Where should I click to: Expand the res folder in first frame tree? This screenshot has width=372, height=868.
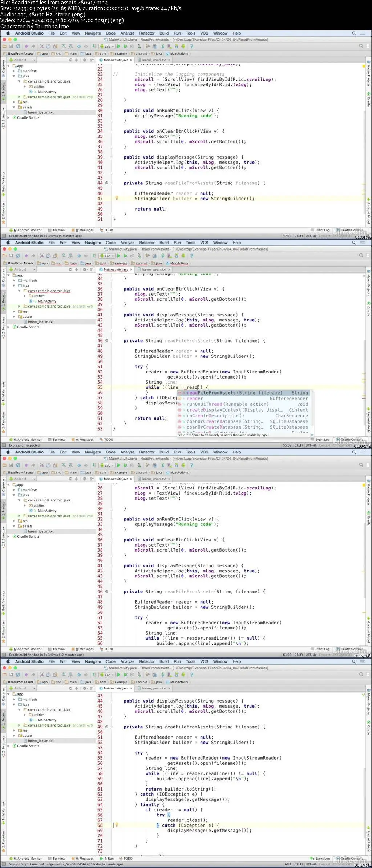coord(14,102)
